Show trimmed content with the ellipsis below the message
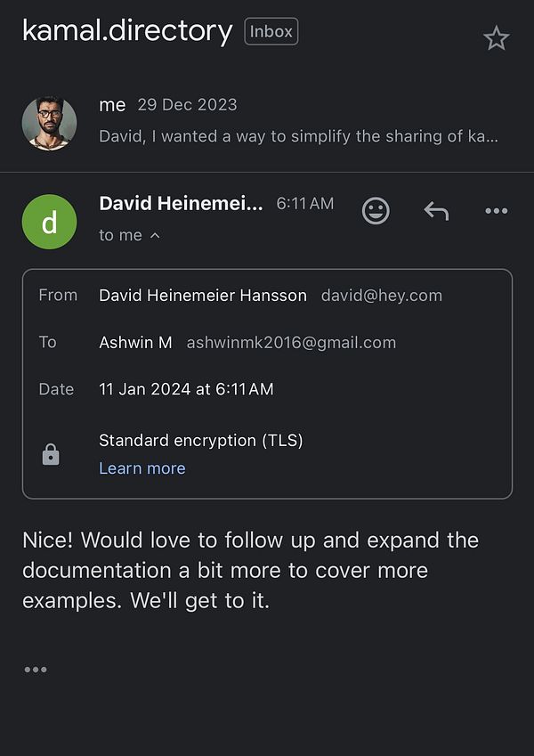 tap(36, 670)
